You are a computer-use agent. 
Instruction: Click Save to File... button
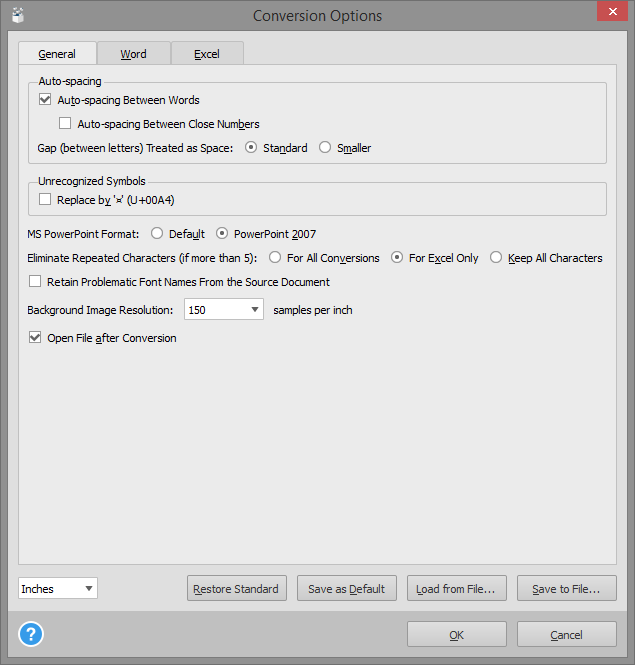pos(566,588)
